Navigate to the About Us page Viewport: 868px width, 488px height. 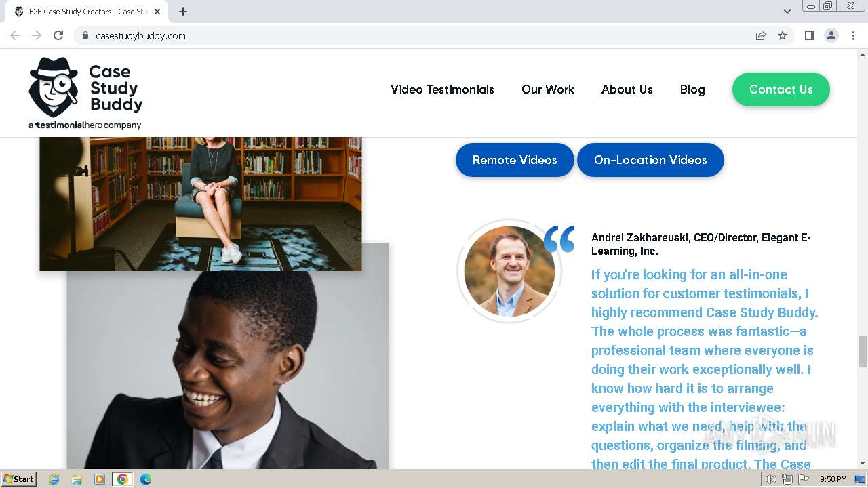click(627, 89)
